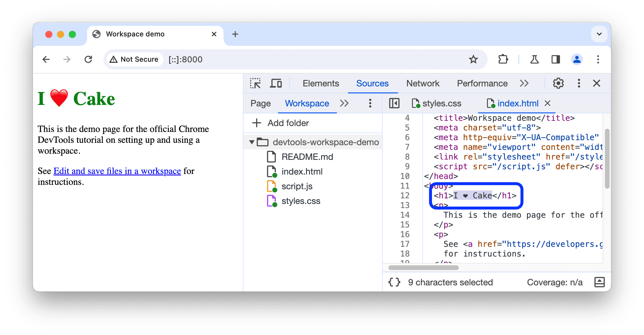Switch to the Sources tab
644x335 pixels.
(373, 83)
